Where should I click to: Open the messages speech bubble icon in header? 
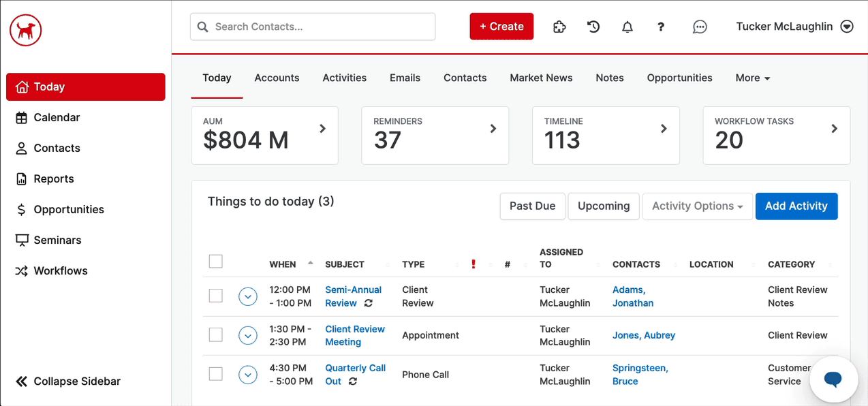(x=700, y=27)
